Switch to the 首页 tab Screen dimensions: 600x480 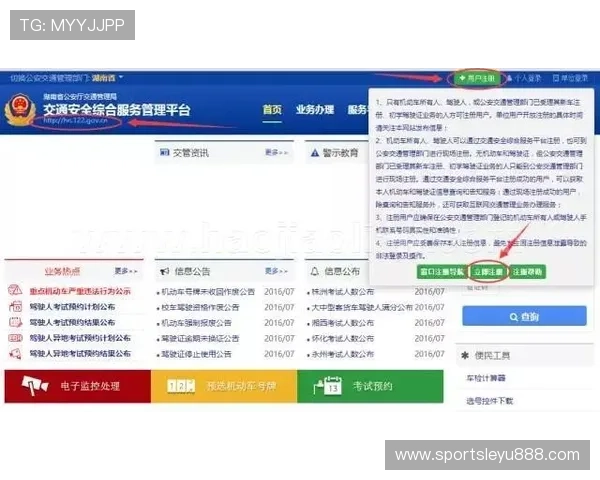click(x=272, y=110)
